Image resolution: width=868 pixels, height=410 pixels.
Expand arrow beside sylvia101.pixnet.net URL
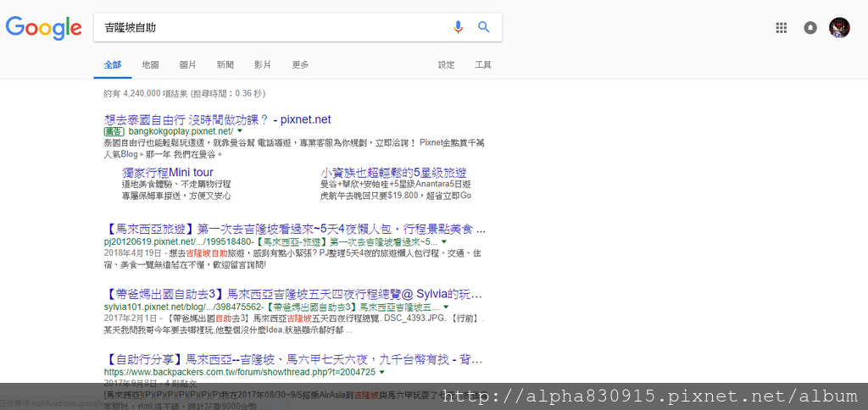pos(446,307)
